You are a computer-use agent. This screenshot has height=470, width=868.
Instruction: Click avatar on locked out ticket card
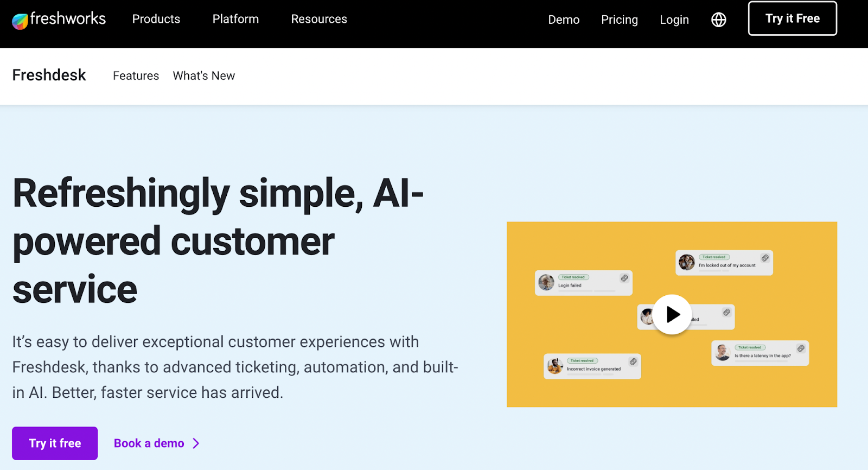687,262
